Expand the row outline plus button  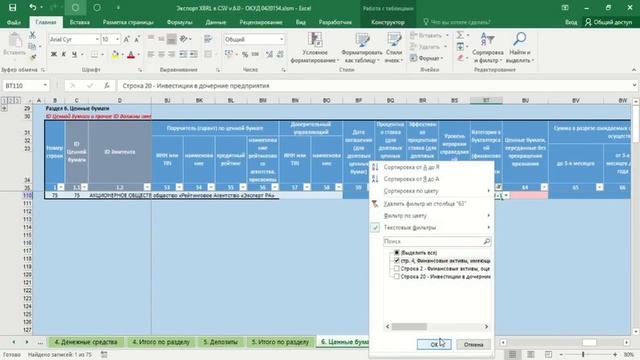coord(4,108)
